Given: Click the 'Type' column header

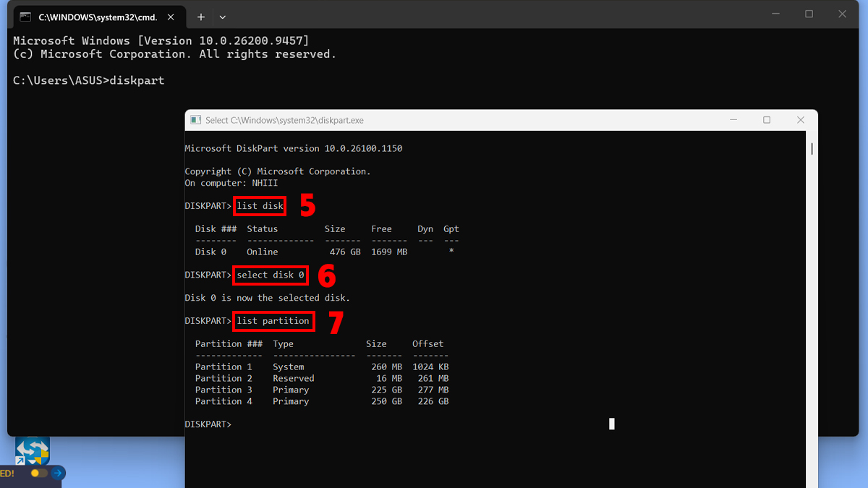Looking at the screenshot, I should [x=283, y=344].
